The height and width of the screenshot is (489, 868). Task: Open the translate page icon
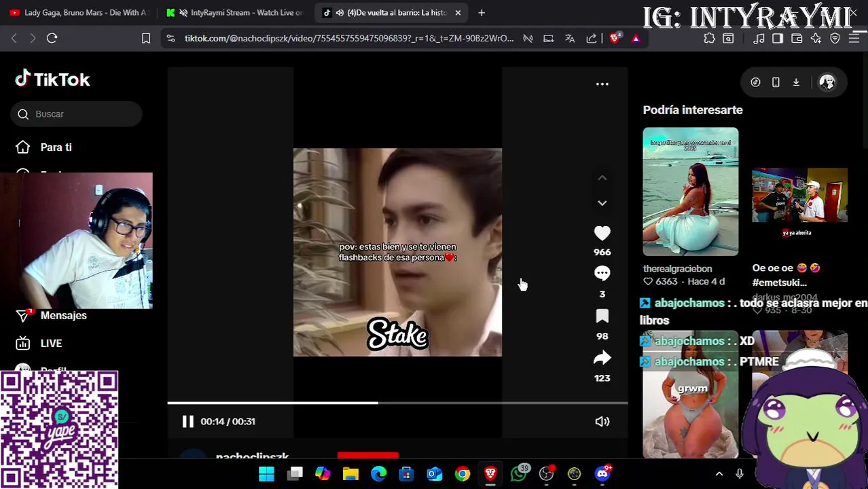[570, 38]
